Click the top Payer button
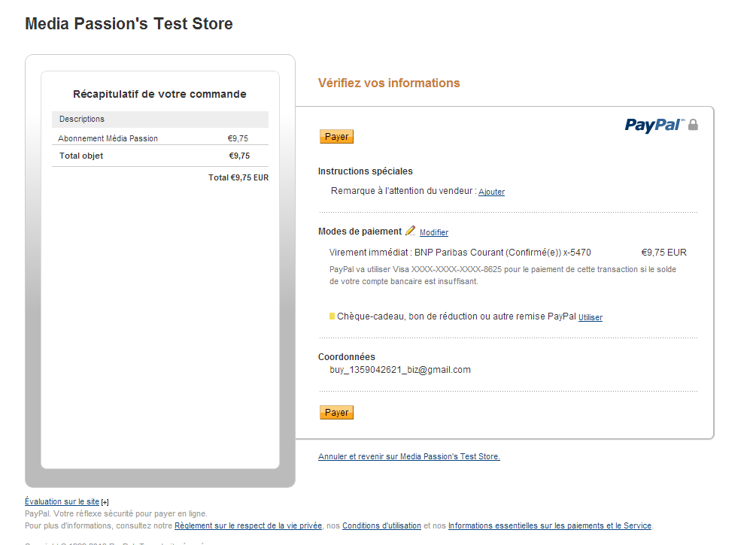The width and height of the screenshot is (756, 545). pos(336,137)
